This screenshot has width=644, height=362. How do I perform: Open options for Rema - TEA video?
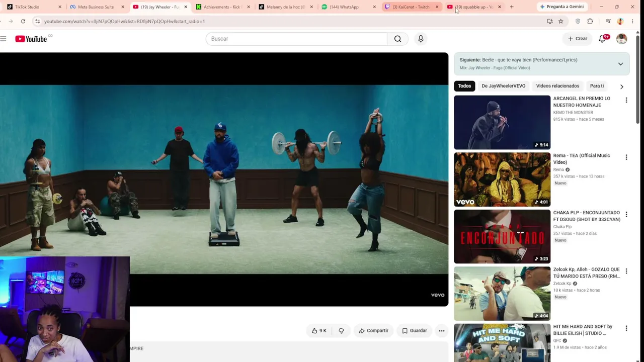point(626,157)
